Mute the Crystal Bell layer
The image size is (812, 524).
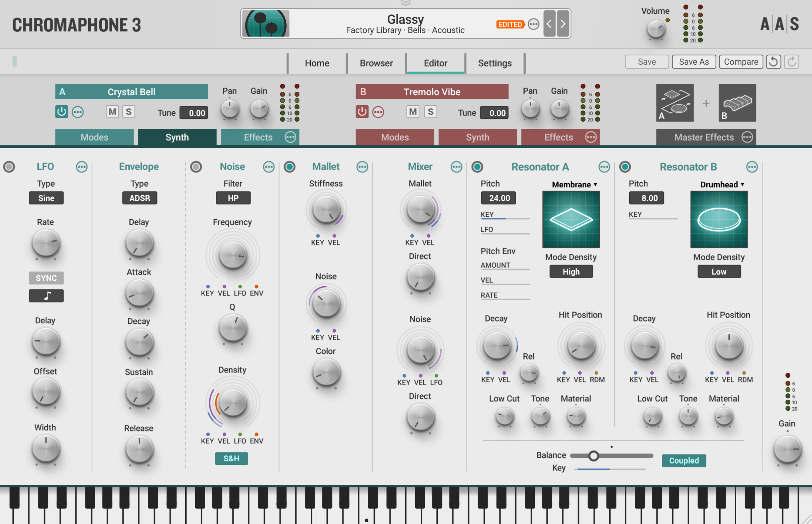(112, 112)
